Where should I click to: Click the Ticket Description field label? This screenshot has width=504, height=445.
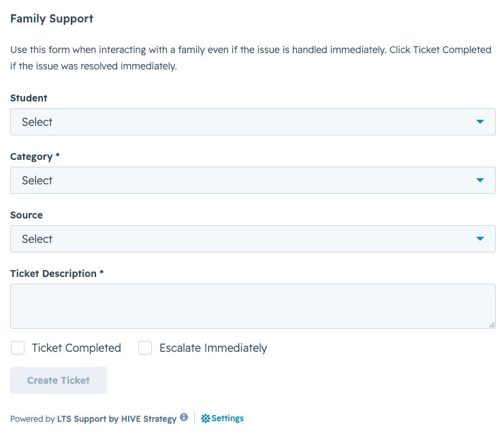53,274
